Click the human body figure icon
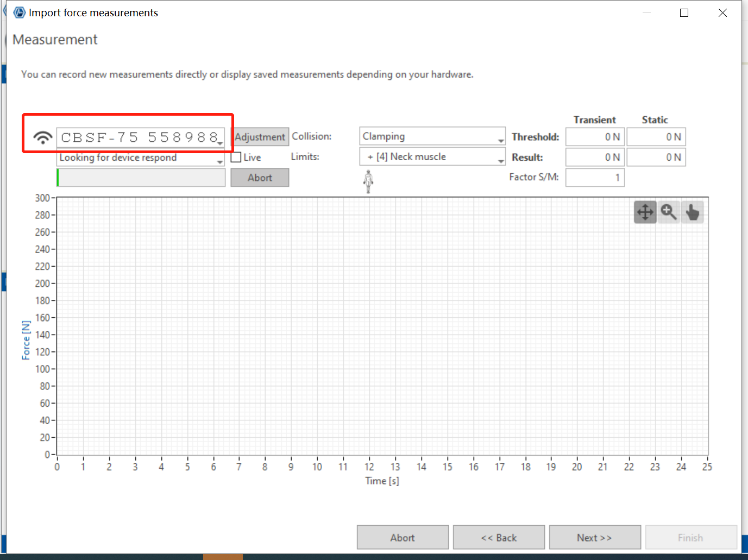748x560 pixels. click(x=368, y=181)
